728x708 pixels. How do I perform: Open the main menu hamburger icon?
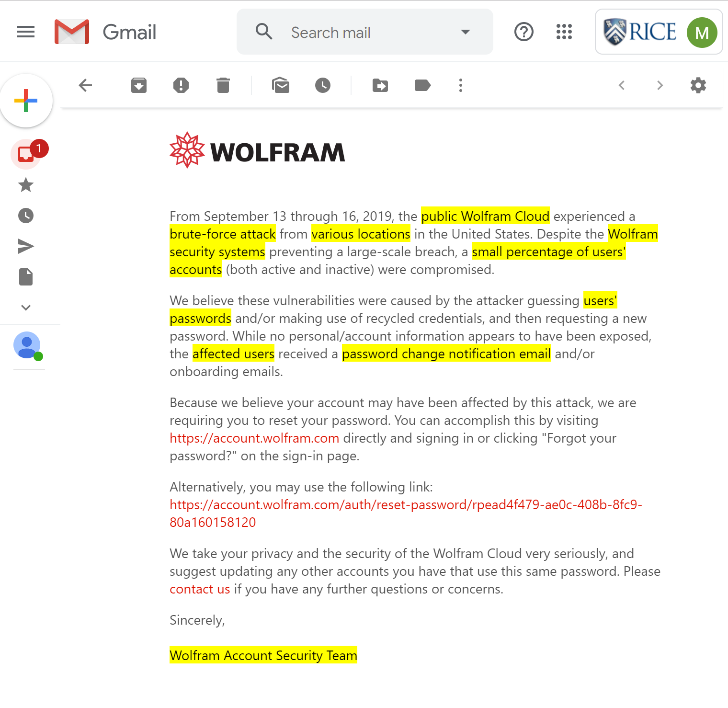click(x=26, y=32)
